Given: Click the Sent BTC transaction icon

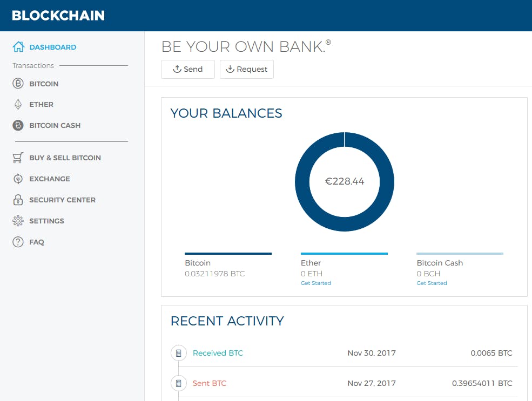Looking at the screenshot, I should pos(178,383).
